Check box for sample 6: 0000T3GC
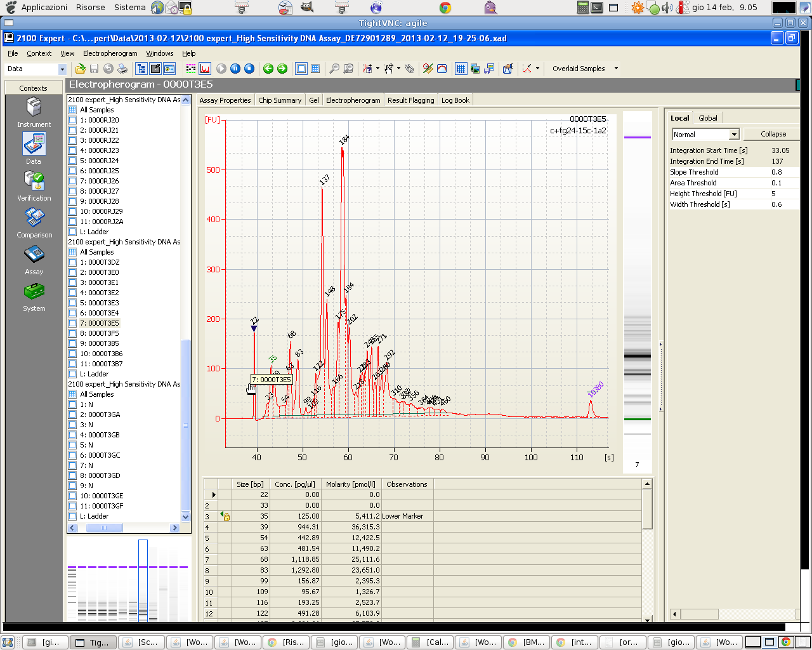The image size is (812, 650). click(72, 455)
